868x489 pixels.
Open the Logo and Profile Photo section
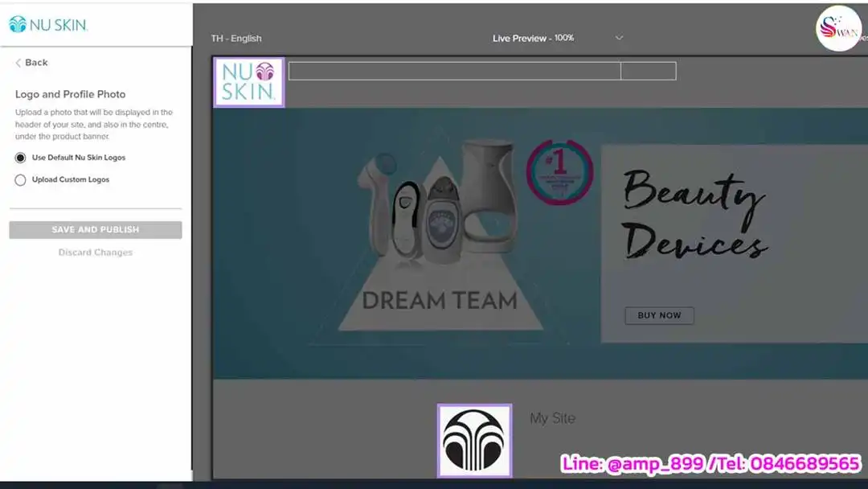tap(70, 94)
